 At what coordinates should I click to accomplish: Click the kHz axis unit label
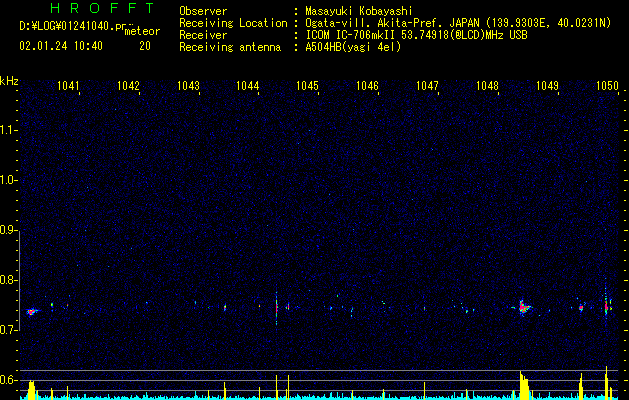point(9,81)
